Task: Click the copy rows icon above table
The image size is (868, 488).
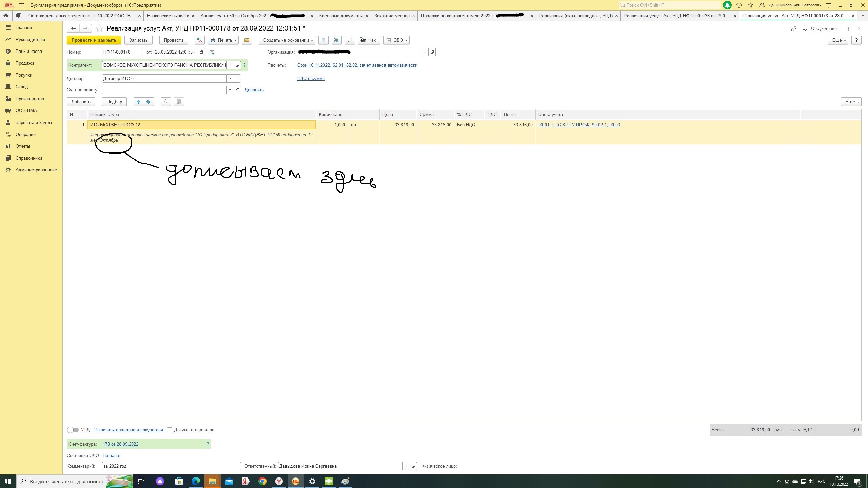Action: (165, 102)
